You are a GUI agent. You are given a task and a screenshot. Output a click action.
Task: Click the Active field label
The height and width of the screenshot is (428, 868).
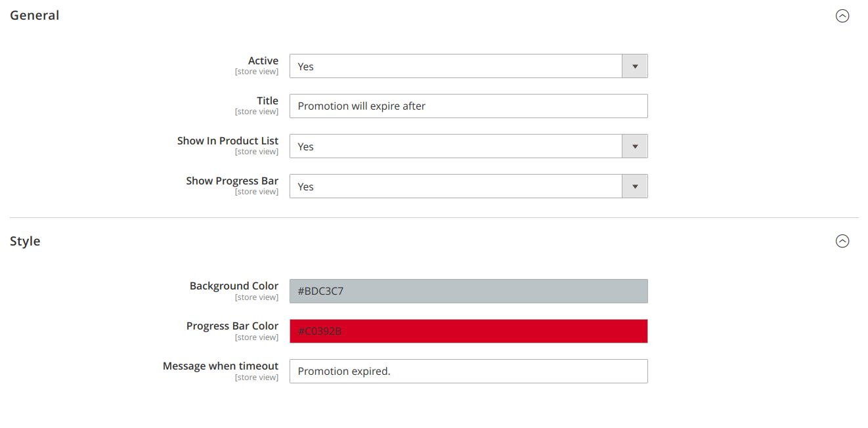(263, 61)
